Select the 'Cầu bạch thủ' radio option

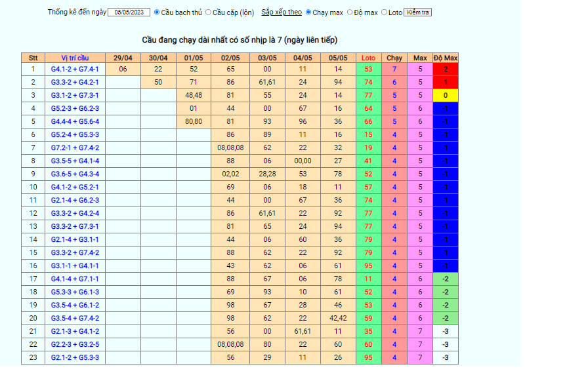pos(157,12)
